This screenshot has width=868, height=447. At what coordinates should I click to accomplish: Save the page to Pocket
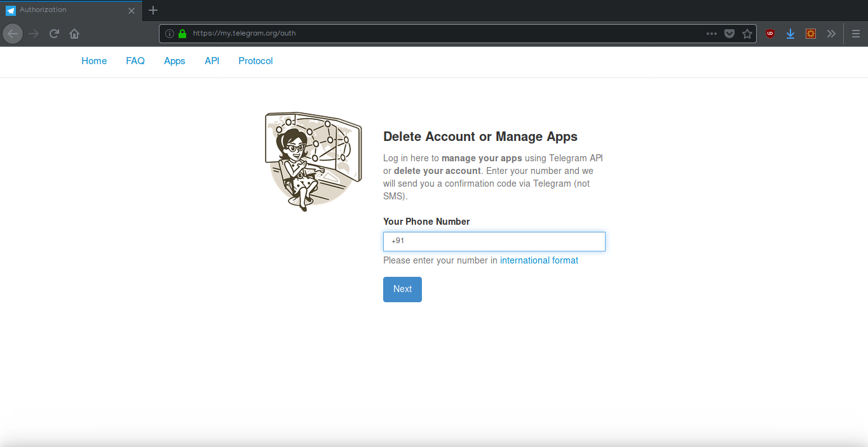pyautogui.click(x=729, y=33)
